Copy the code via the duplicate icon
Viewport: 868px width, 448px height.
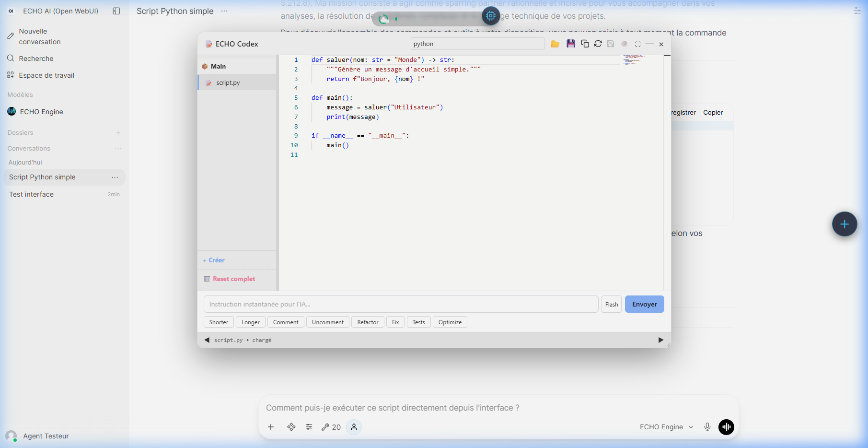(x=585, y=44)
